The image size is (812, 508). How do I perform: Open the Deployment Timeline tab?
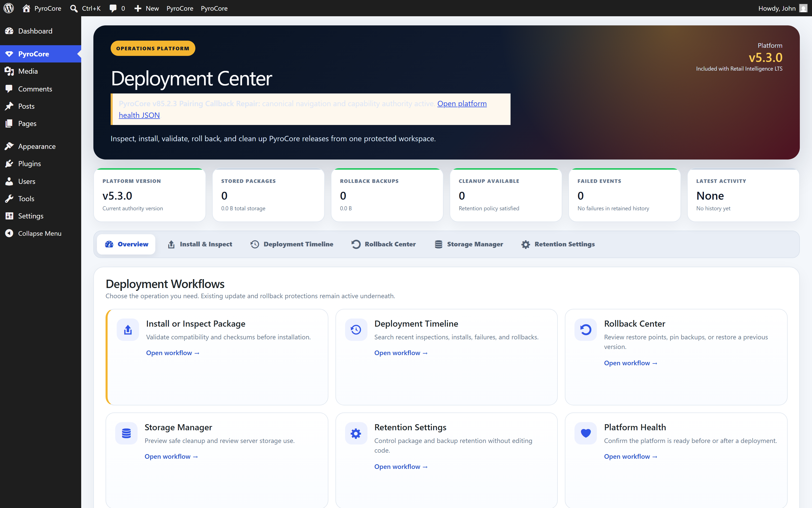click(292, 244)
